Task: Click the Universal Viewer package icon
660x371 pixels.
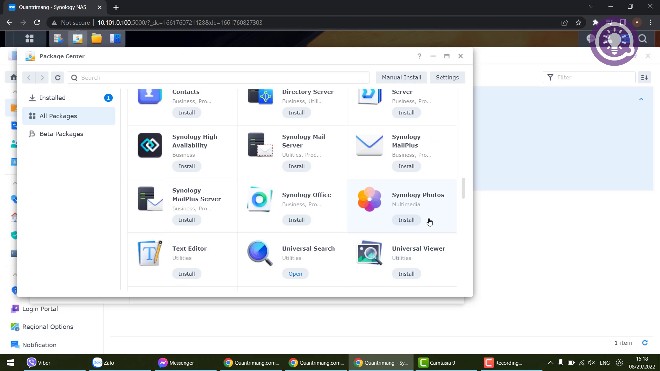Action: pos(369,253)
